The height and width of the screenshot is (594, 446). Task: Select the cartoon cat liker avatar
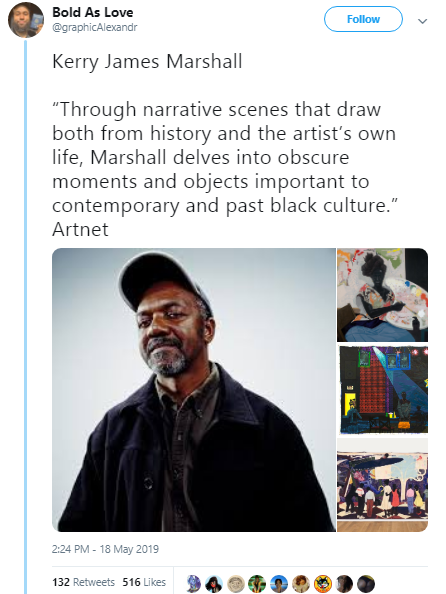(323, 583)
